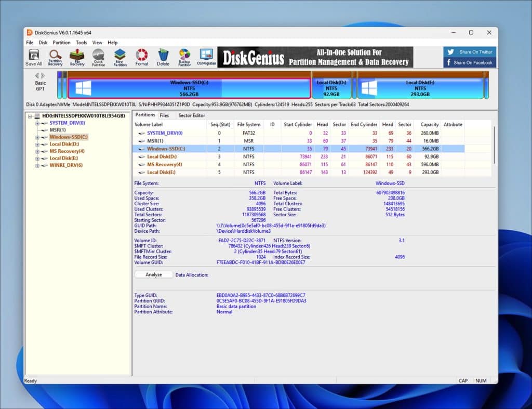Click the drive icon beside Local Disk(E:) in the table
The image size is (532, 409).
(142, 173)
